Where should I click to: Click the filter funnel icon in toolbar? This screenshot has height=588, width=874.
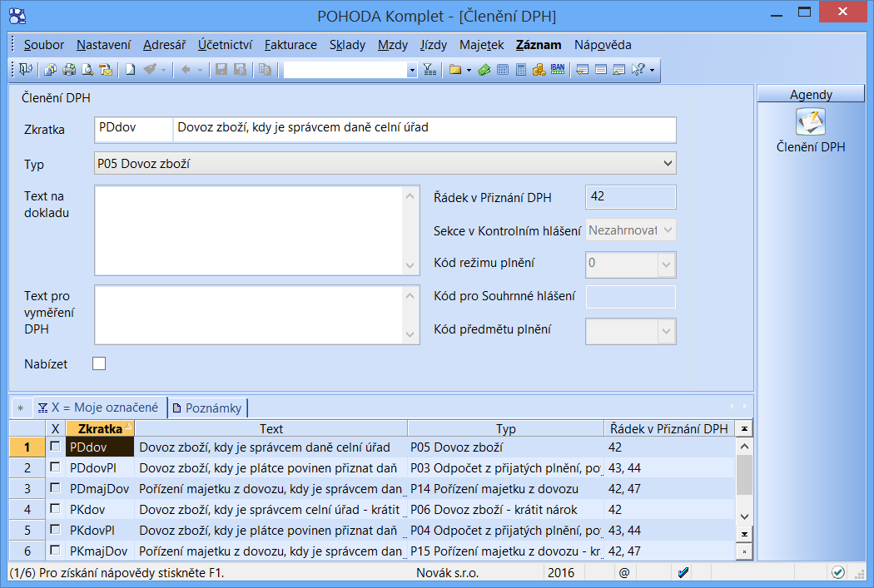click(430, 70)
